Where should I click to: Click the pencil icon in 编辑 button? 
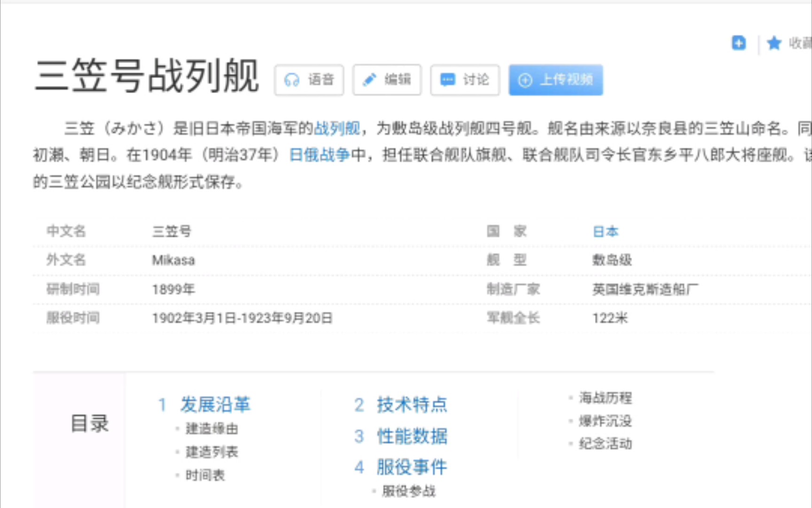click(369, 79)
